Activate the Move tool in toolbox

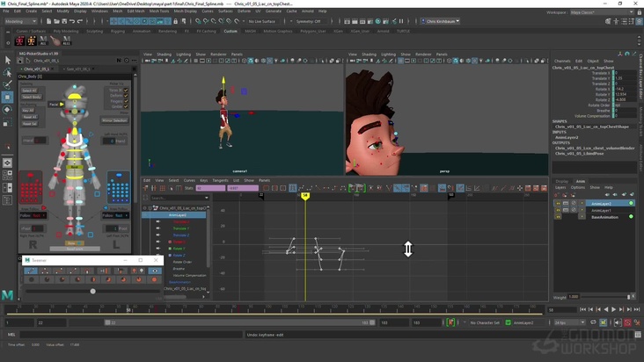click(7, 98)
